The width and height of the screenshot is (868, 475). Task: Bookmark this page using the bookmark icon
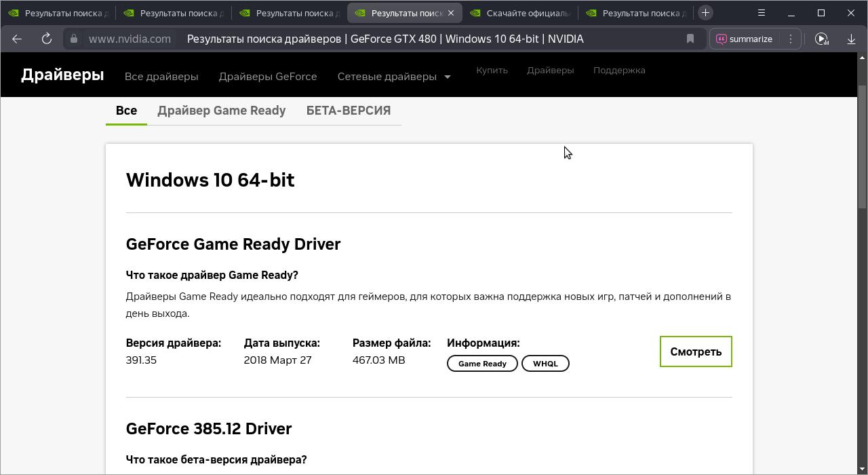point(690,39)
